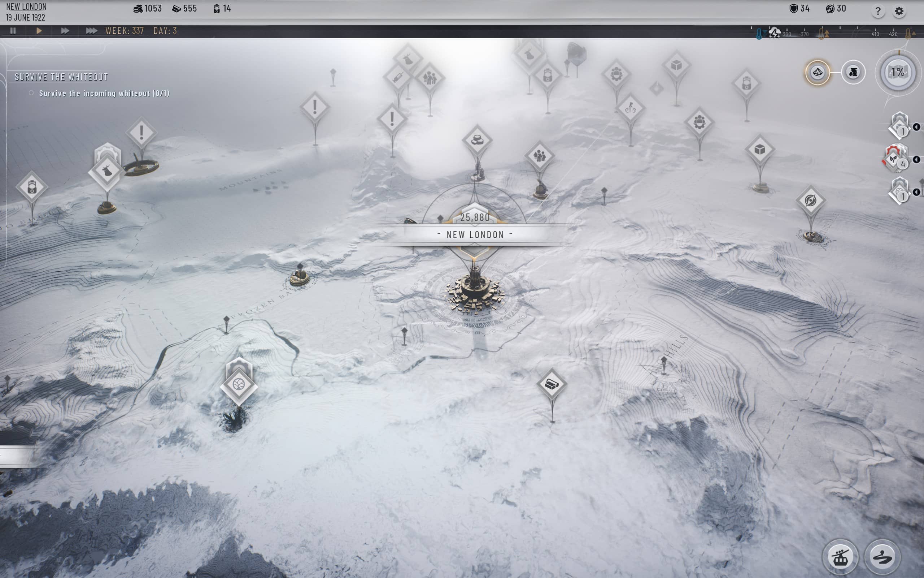Image resolution: width=924 pixels, height=578 pixels.
Task: Select the prefabs marker south of New London
Action: (x=552, y=384)
